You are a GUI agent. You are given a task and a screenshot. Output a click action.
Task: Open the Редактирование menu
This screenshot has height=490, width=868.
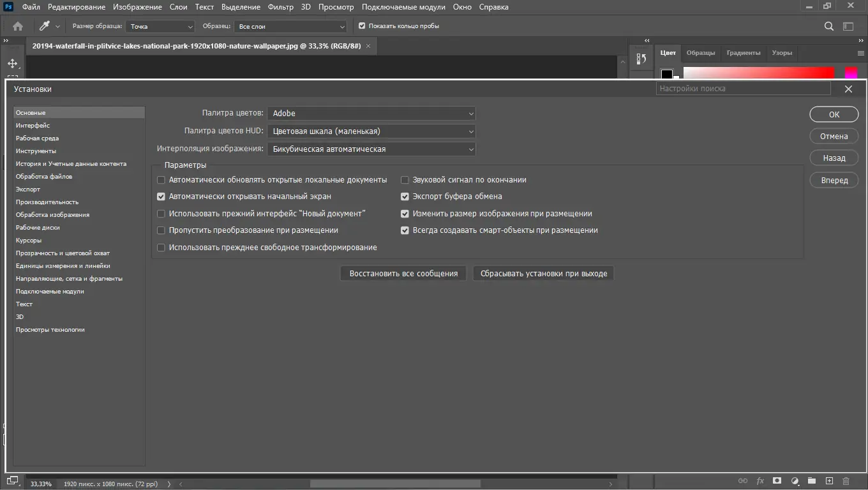(x=77, y=7)
